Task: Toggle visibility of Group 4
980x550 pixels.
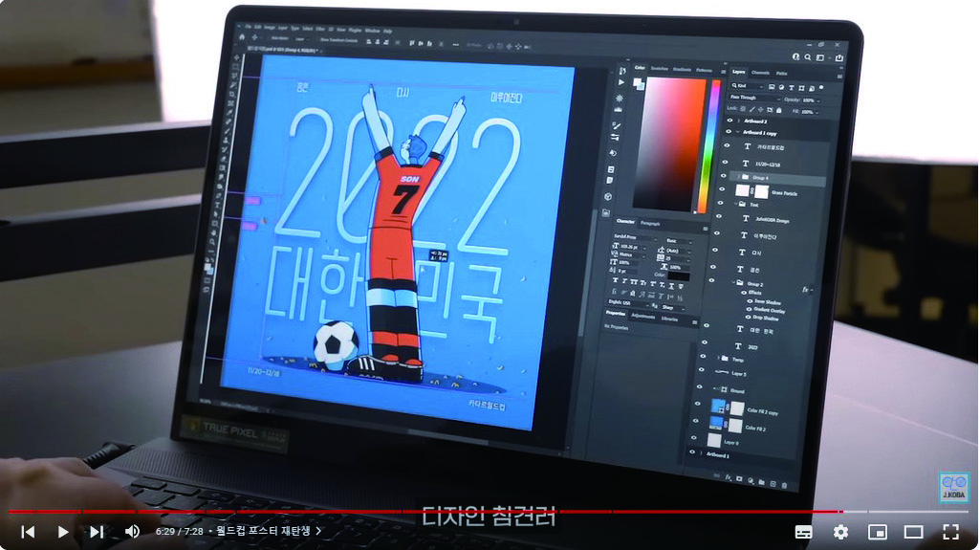Action: 724,176
